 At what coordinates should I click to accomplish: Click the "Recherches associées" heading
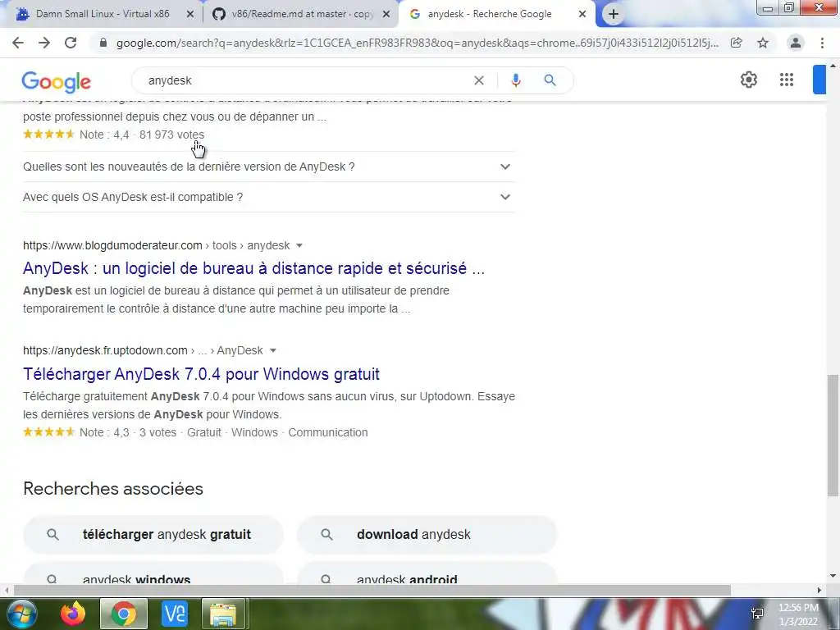[x=113, y=489]
